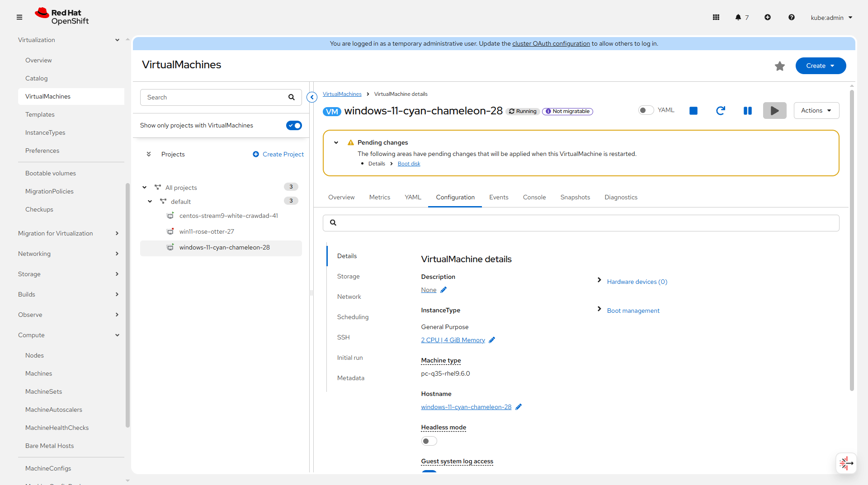Open the Snapshots tab
Screen dimensions: 868x485
575,198
